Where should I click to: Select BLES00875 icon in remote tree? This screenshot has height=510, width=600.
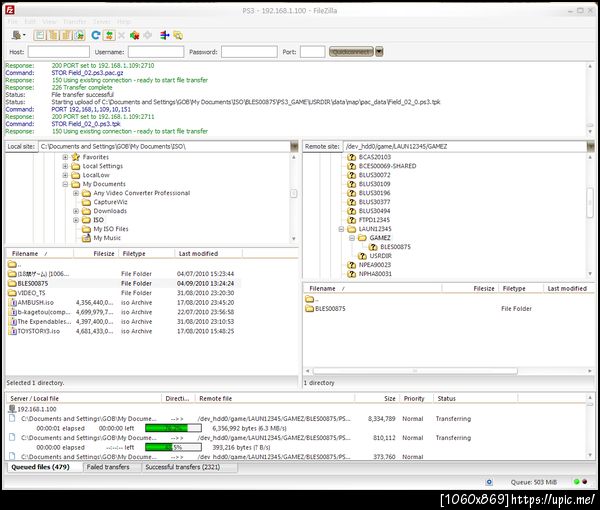[x=373, y=247]
